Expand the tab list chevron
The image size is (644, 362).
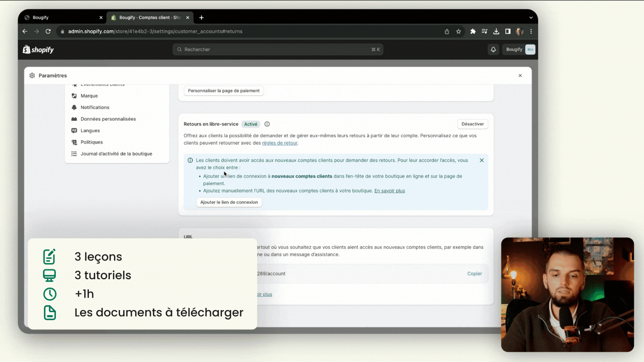coord(531,17)
